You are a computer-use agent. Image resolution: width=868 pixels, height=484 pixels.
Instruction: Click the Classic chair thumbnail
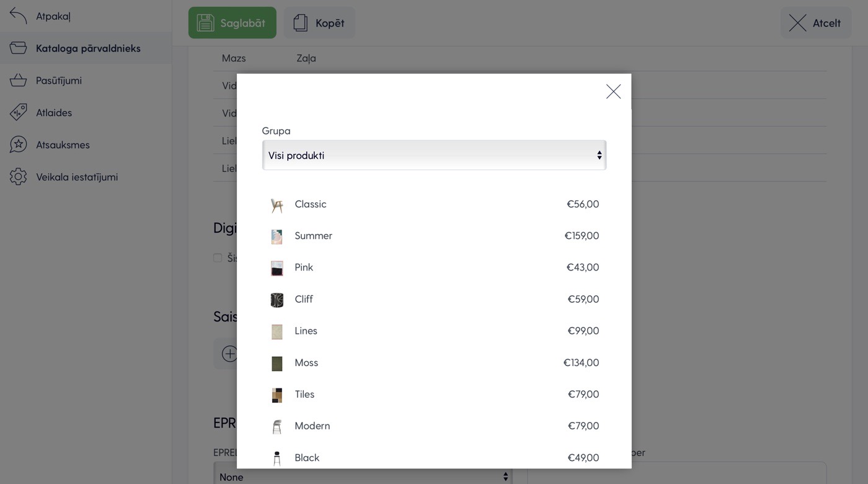click(277, 205)
